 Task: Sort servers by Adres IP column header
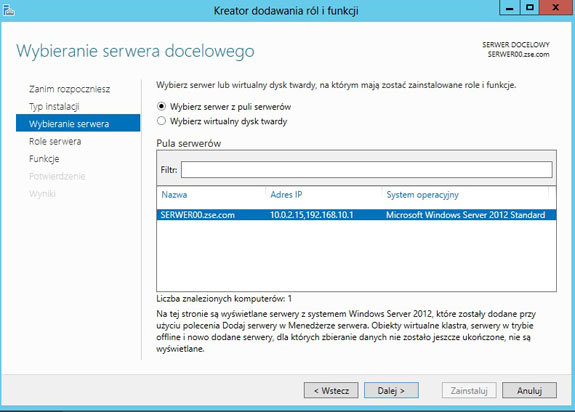coord(286,195)
